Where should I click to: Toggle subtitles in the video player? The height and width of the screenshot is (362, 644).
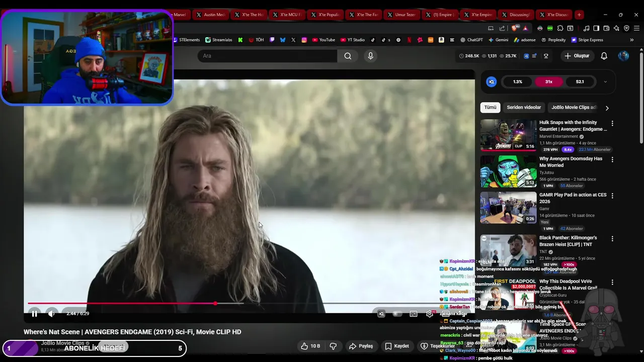pos(413,314)
